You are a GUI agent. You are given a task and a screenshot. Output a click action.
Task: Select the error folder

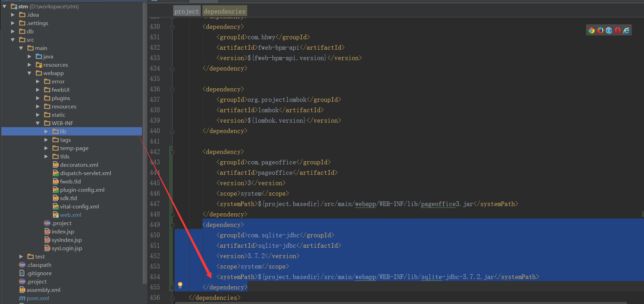(58, 81)
